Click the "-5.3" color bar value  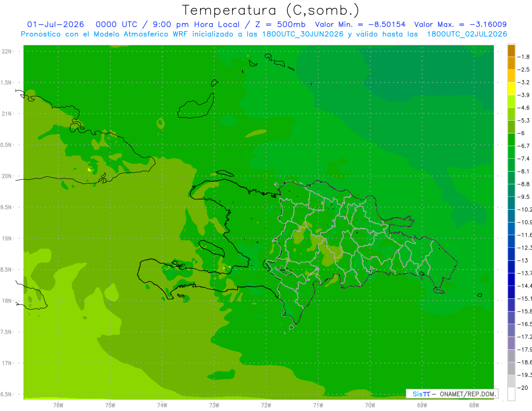coord(524,120)
